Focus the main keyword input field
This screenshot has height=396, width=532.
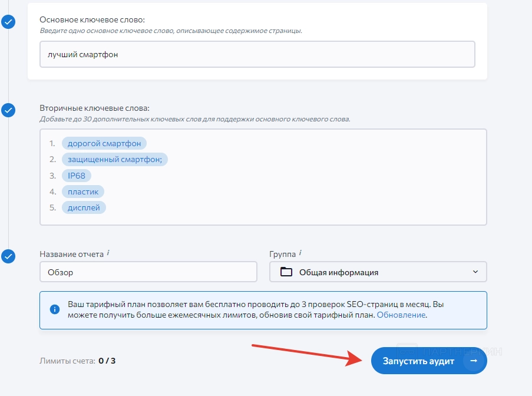click(257, 54)
